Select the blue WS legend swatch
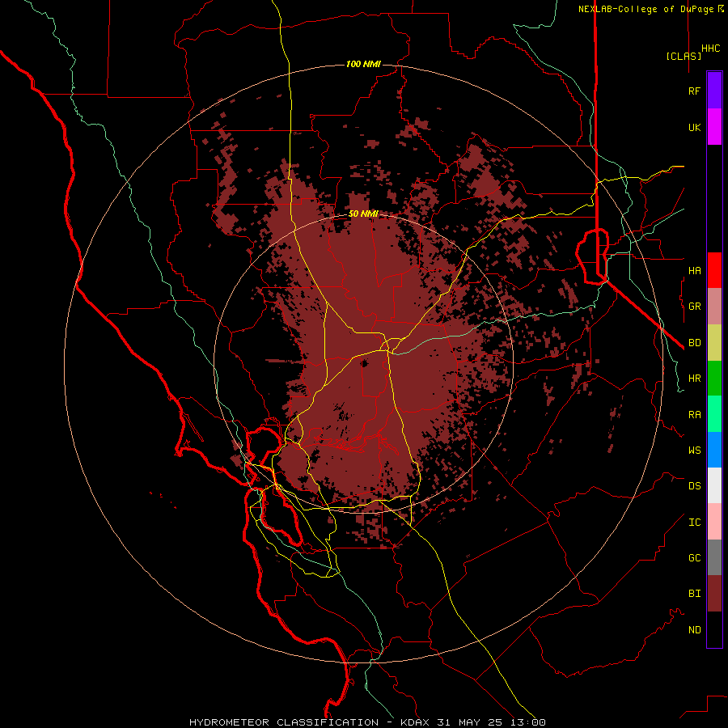728x728 pixels. click(x=714, y=450)
